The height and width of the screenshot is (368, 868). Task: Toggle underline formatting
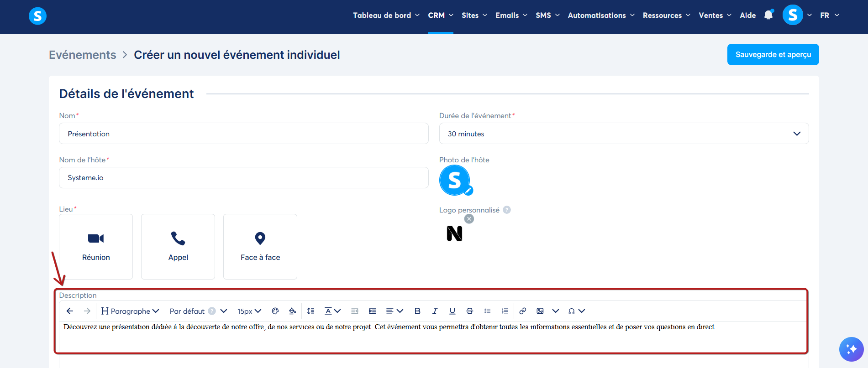coord(452,311)
